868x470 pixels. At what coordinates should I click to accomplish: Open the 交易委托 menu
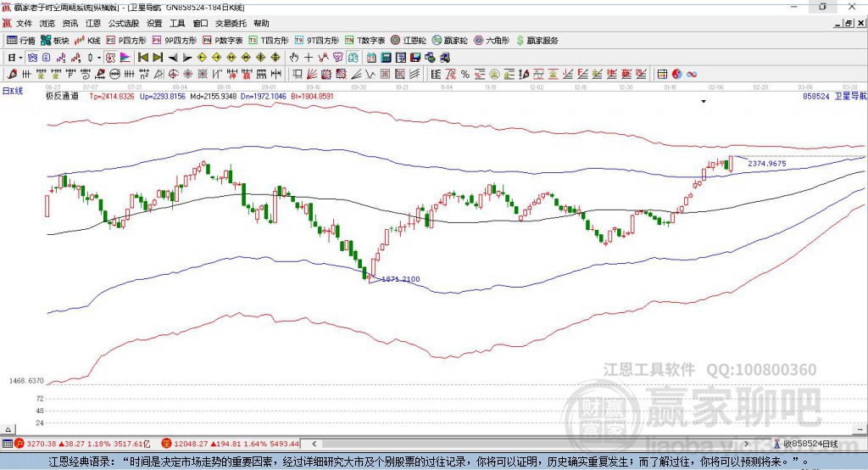click(x=231, y=23)
